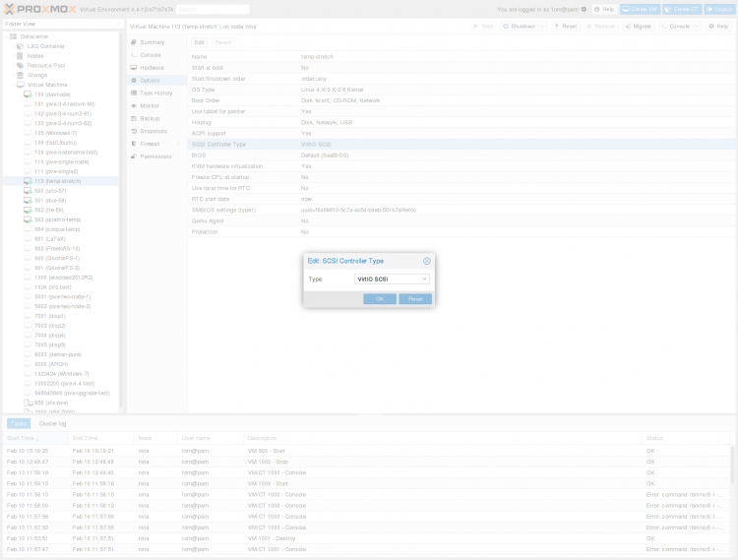This screenshot has width=738, height=560.
Task: Switch to the Hardware tab
Action: [x=156, y=68]
